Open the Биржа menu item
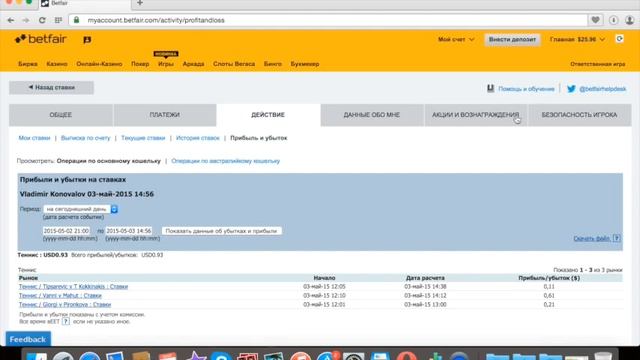Screen dimensions: 640x360 (28, 64)
